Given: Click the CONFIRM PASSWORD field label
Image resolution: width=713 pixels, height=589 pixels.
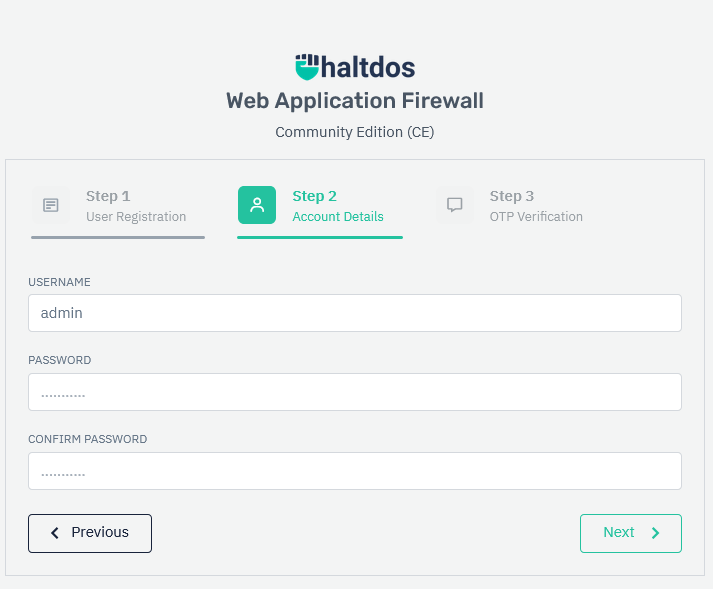Looking at the screenshot, I should pyautogui.click(x=88, y=439).
